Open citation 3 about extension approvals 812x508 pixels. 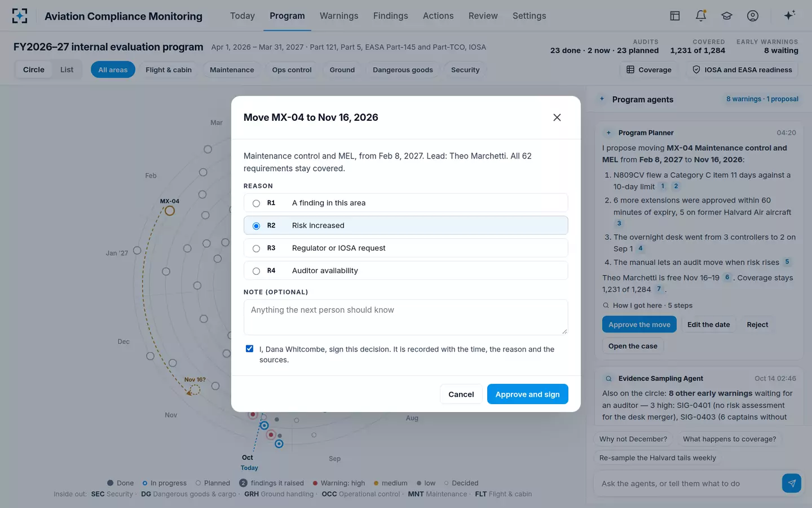tap(619, 224)
